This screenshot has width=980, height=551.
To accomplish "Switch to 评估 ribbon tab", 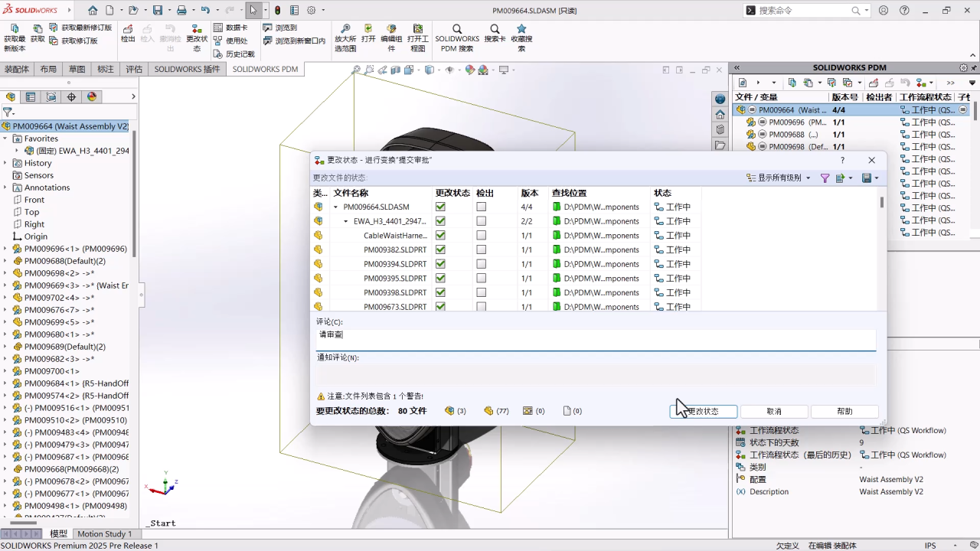I will (x=134, y=69).
